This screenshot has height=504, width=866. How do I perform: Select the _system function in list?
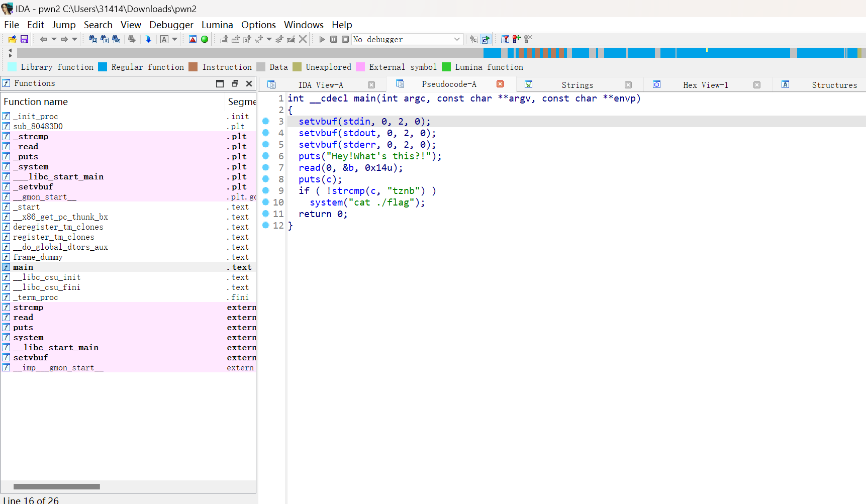(31, 166)
